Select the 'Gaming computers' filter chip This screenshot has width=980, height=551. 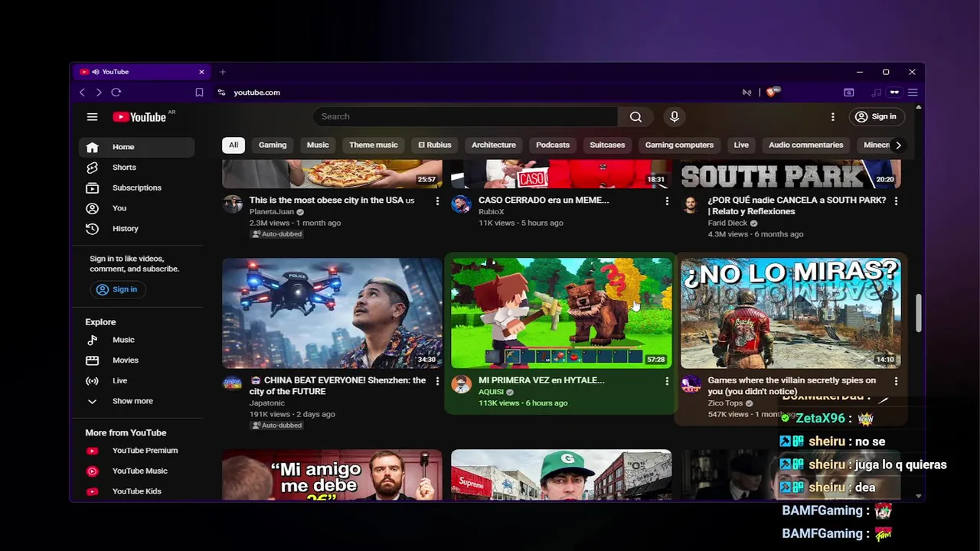pyautogui.click(x=679, y=145)
